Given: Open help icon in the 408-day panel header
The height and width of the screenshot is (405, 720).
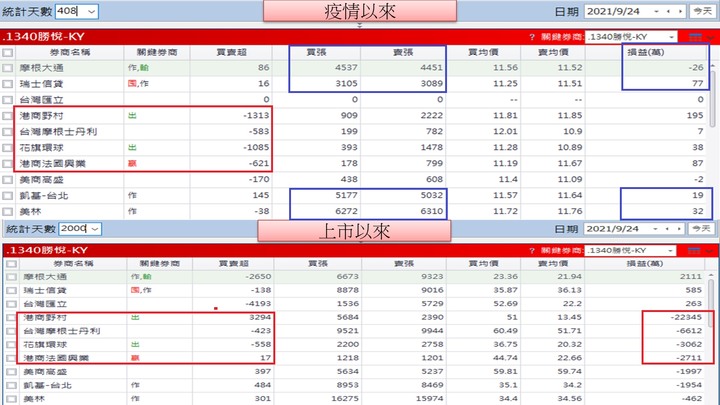Looking at the screenshot, I should click(532, 37).
